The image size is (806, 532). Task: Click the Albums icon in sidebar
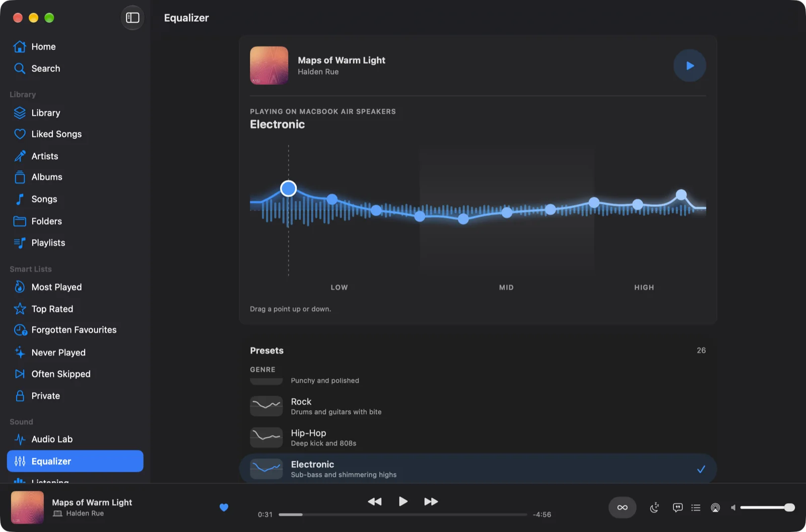20,177
